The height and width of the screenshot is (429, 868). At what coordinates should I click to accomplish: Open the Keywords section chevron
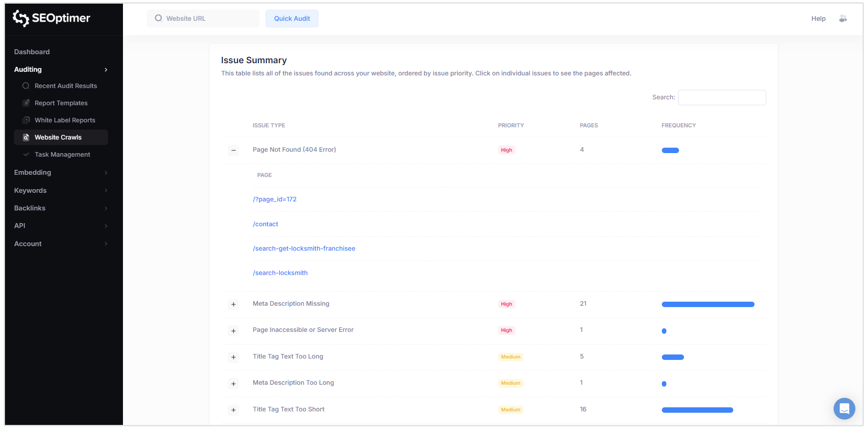click(106, 191)
